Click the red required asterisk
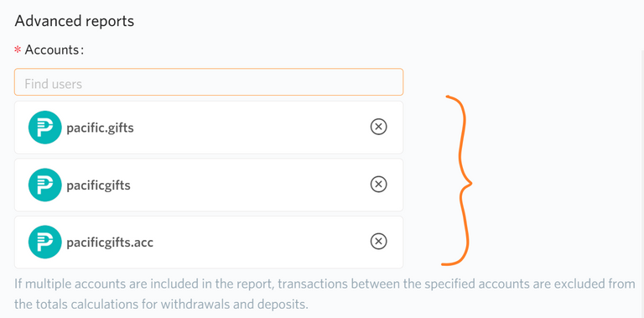This screenshot has height=318, width=644. point(18,50)
